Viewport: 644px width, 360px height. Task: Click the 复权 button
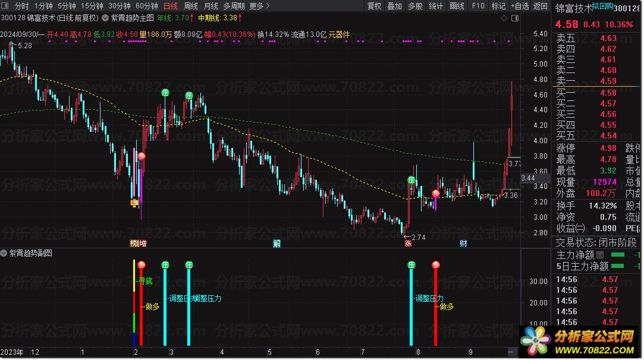point(374,6)
